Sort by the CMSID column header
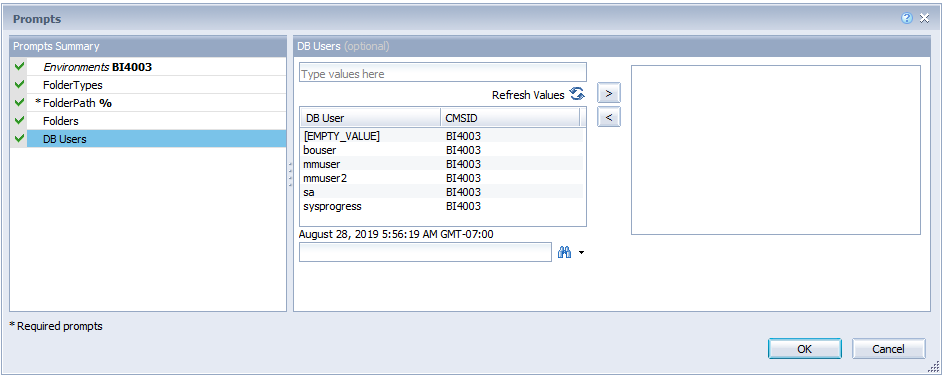This screenshot has width=945, height=378. tap(510, 118)
